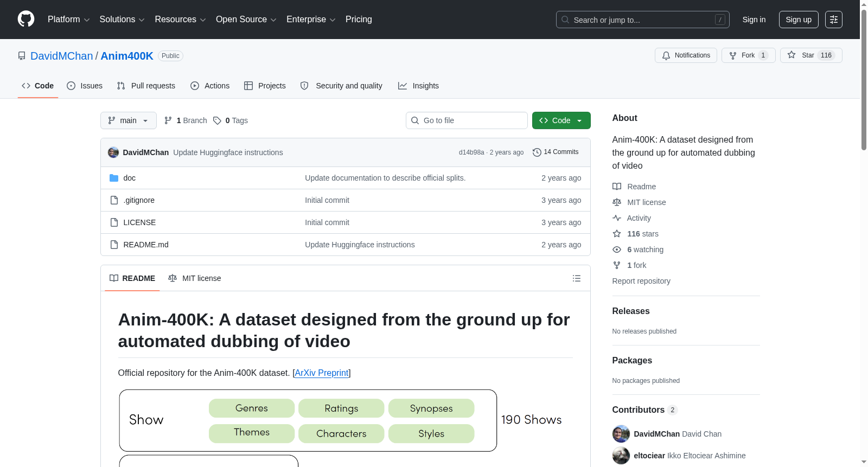Expand the Platform menu

[x=68, y=20]
